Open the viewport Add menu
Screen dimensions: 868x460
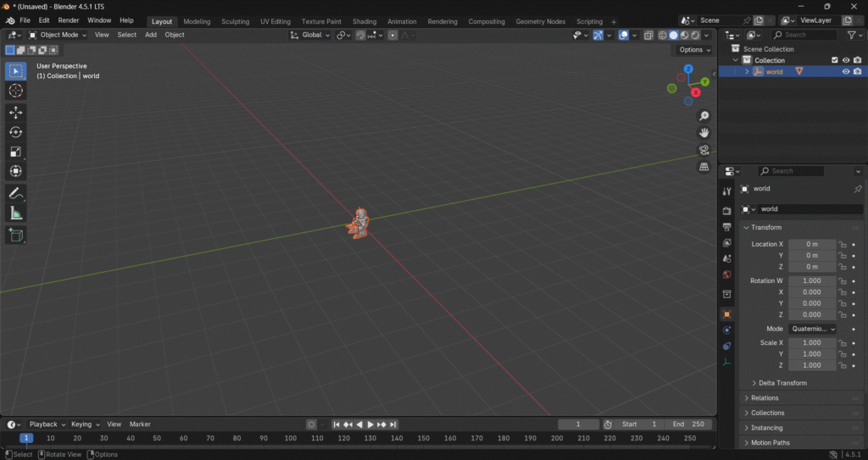151,35
